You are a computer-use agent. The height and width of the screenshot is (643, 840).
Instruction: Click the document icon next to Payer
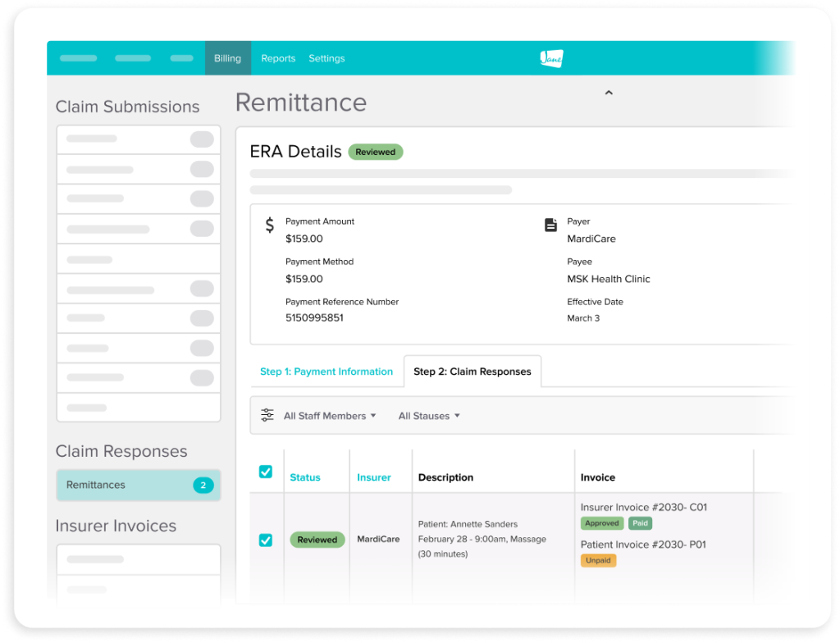click(550, 226)
